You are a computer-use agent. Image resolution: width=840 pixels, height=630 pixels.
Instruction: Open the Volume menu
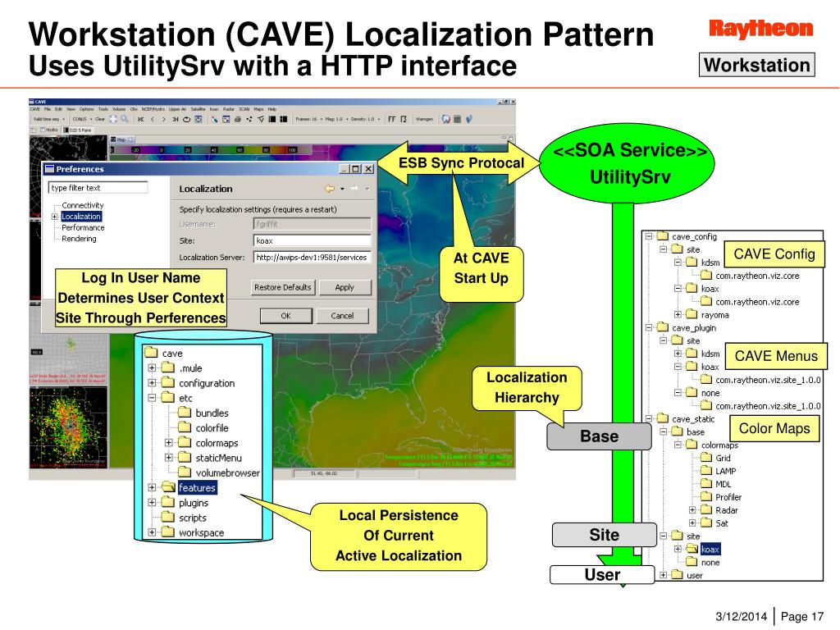pos(119,109)
